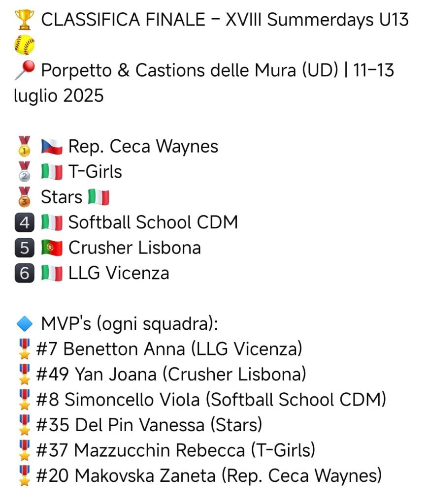Viewport: 428px width, 504px height.
Task: Click the gold first-place medal emoji
Action: (24, 146)
